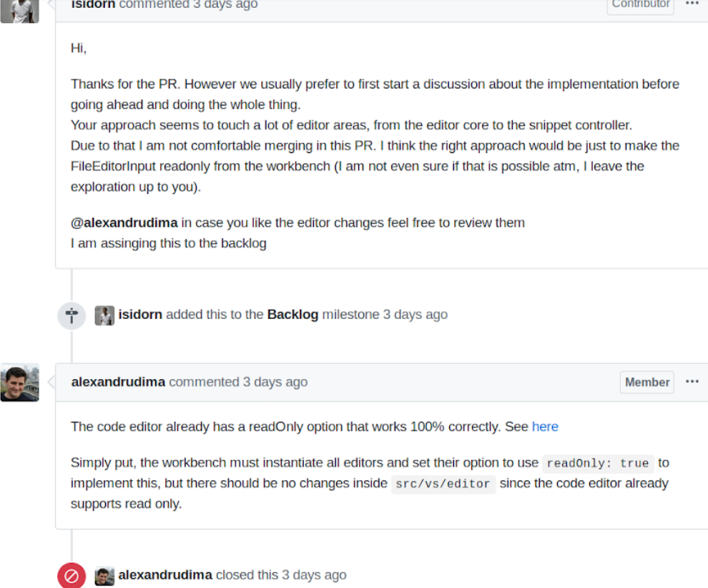Image resolution: width=708 pixels, height=588 pixels.
Task: Click alexandrudima's small avatar in closed event
Action: [x=104, y=577]
